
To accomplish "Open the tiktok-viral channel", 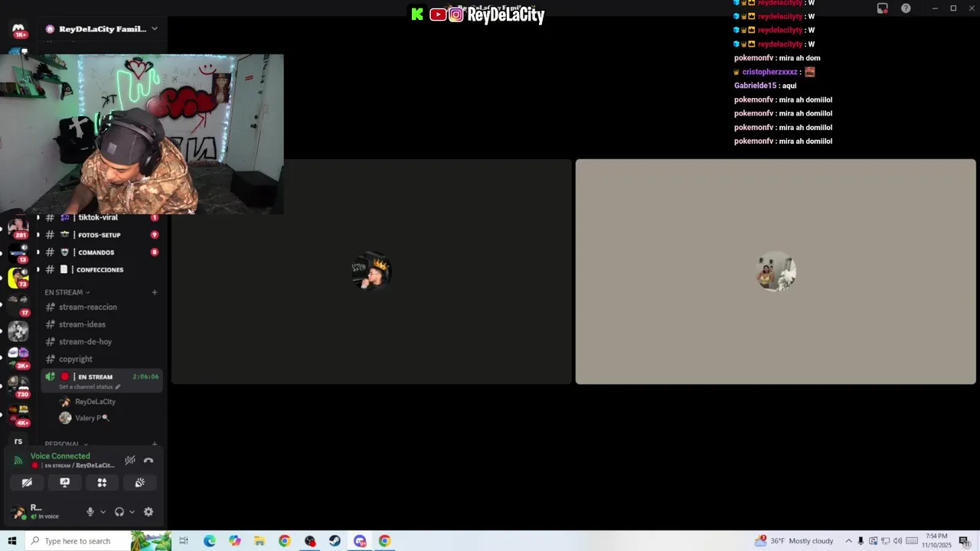I will 101,217.
